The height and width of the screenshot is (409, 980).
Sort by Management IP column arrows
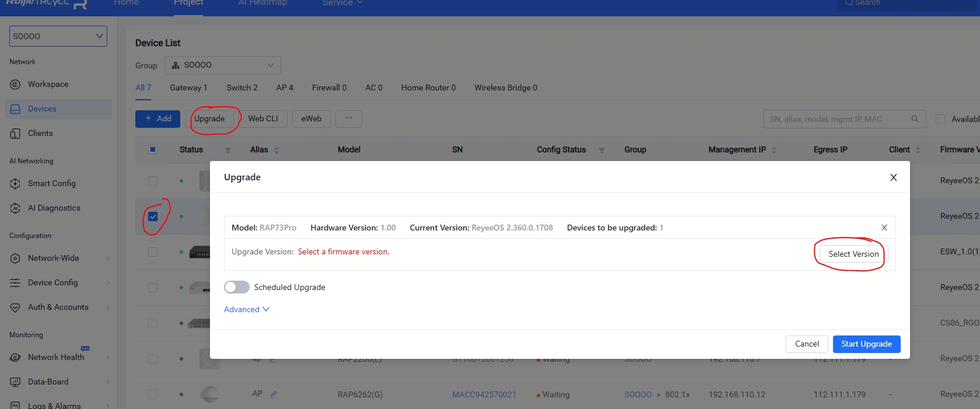[774, 150]
